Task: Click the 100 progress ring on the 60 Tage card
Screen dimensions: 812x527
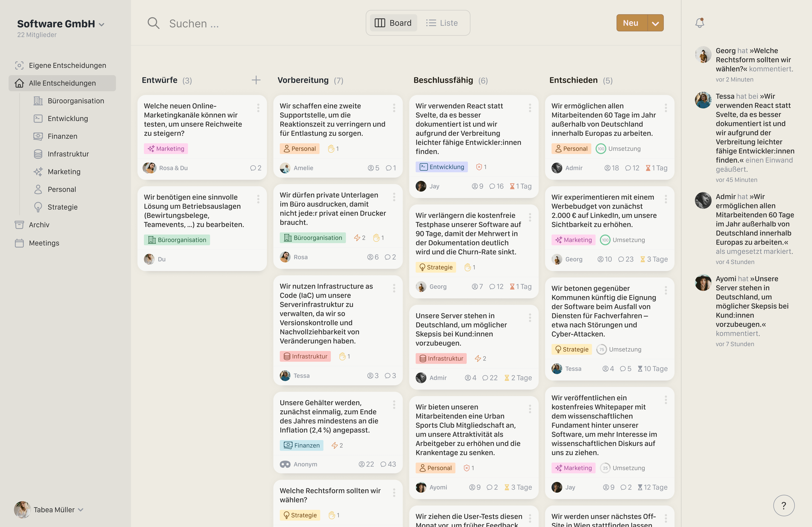Action: (x=601, y=149)
